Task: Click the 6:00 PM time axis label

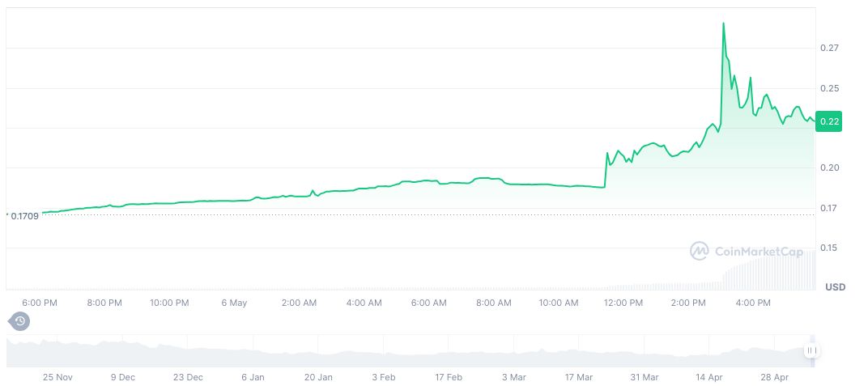Action: click(40, 303)
